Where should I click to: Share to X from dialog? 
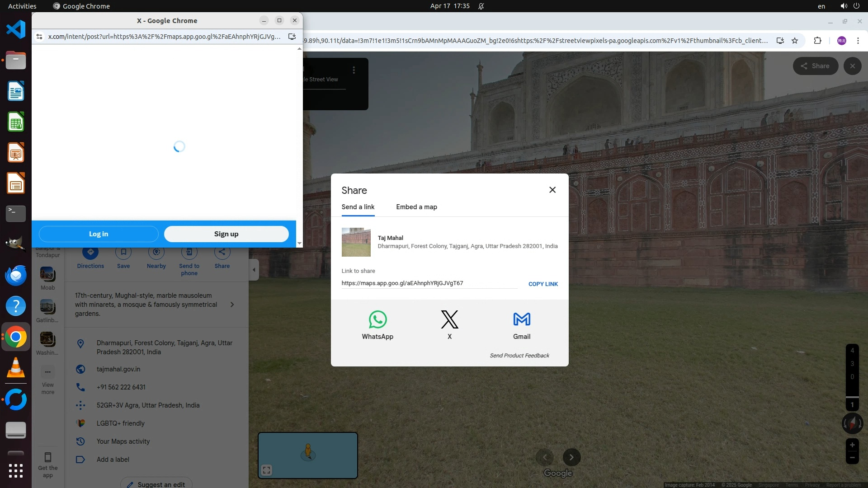[449, 320]
